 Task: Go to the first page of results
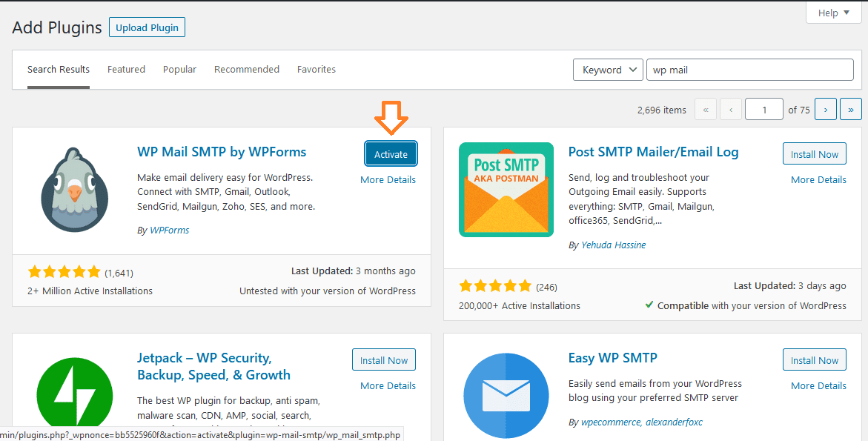point(705,110)
